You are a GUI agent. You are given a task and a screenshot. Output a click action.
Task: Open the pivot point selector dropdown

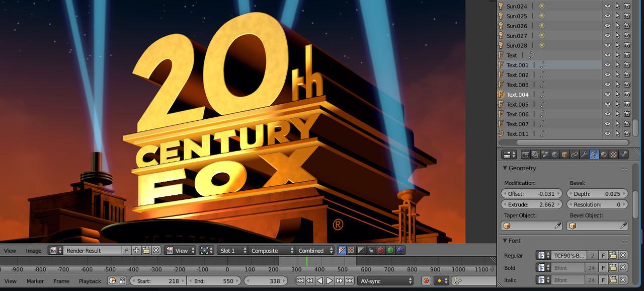[x=206, y=250]
